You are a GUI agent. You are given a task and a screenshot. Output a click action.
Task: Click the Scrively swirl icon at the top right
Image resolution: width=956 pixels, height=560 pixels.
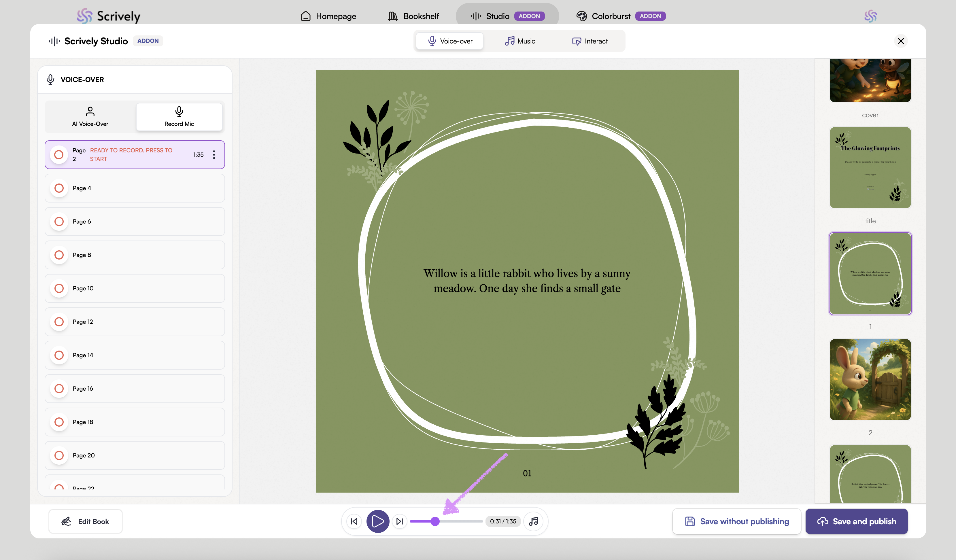coord(870,16)
